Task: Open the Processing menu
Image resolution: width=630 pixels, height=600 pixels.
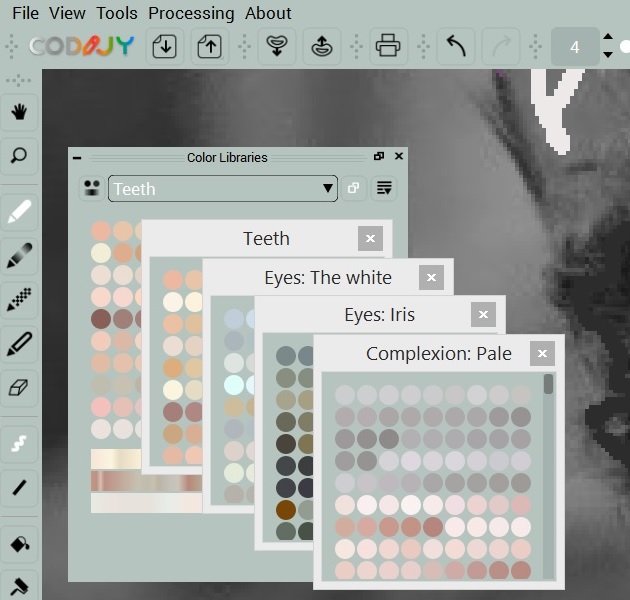Action: [191, 13]
